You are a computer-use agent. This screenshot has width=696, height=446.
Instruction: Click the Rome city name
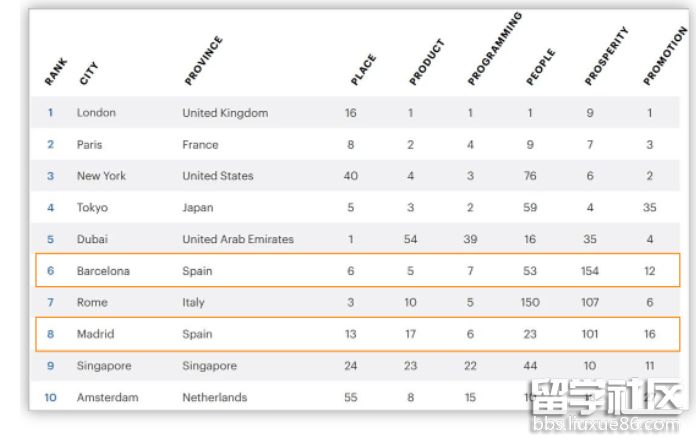(x=91, y=302)
